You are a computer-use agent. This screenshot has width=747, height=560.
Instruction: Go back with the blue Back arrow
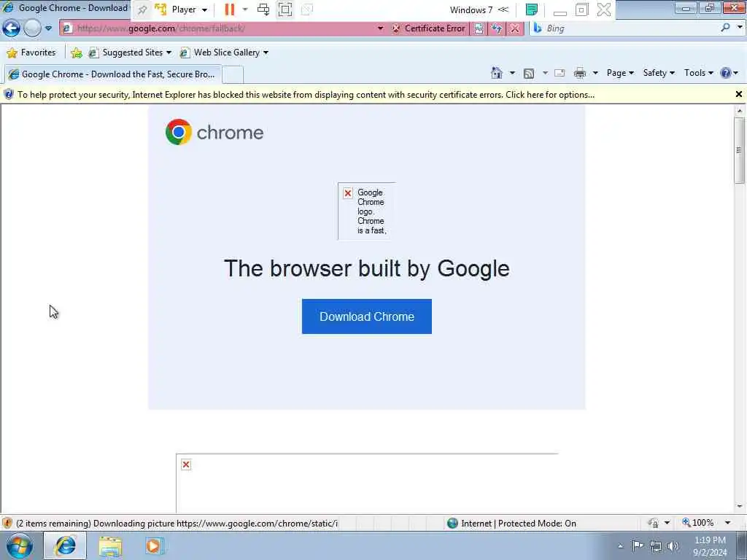pyautogui.click(x=11, y=28)
